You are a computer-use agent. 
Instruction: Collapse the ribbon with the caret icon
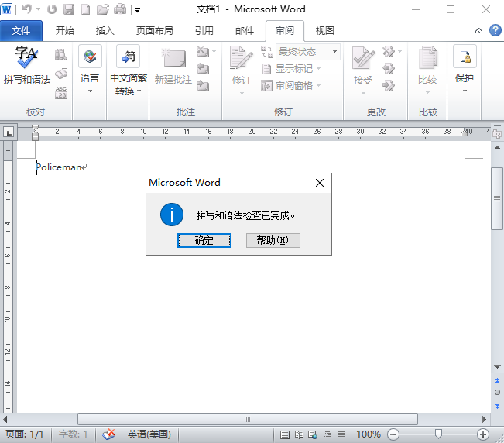(x=478, y=31)
